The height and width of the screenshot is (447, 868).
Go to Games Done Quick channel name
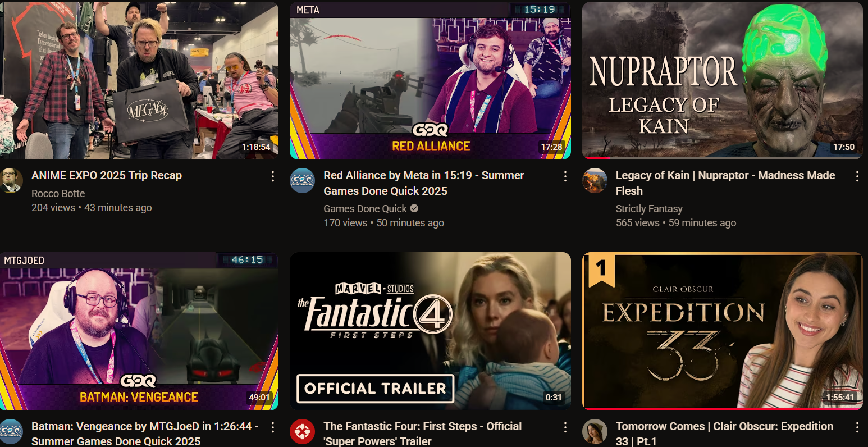[x=365, y=209]
